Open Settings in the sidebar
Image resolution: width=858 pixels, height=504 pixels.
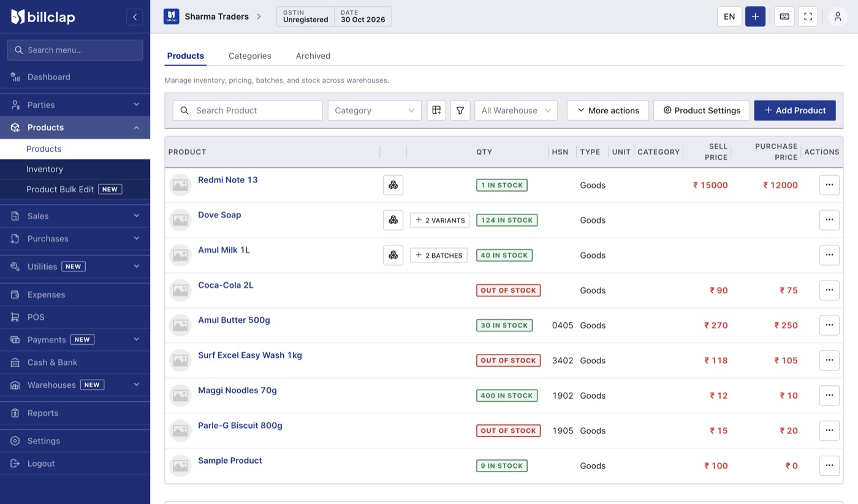tap(75, 441)
